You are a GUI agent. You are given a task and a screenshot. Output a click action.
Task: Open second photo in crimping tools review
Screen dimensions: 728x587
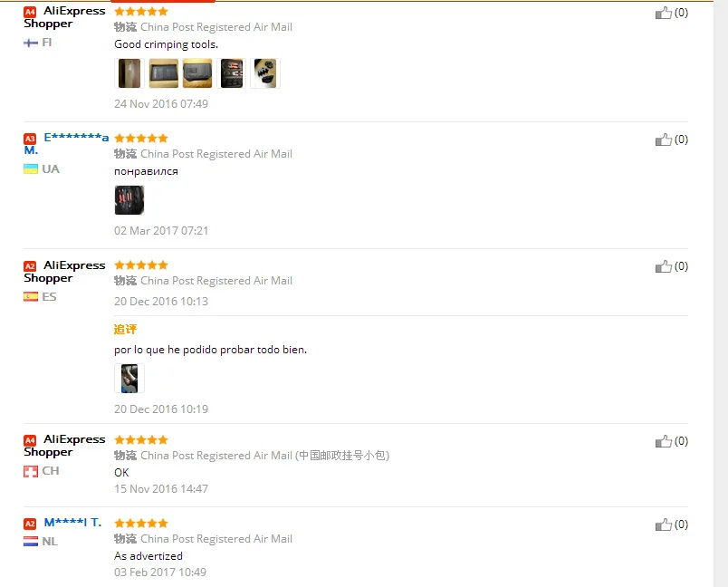[x=163, y=73]
